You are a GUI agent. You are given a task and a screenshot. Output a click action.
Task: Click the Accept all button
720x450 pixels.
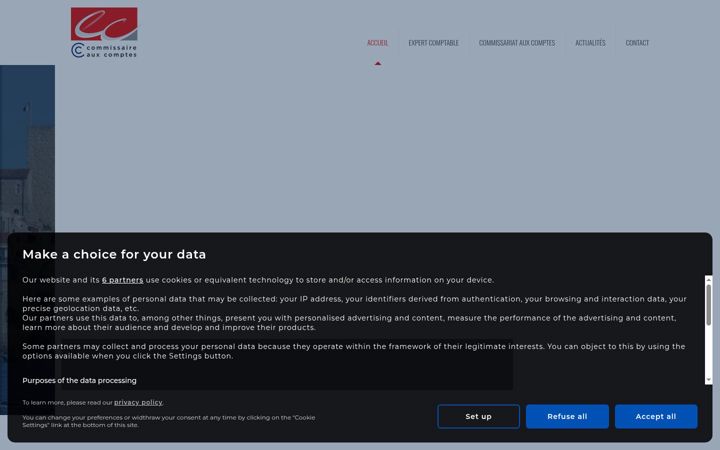coord(656,416)
